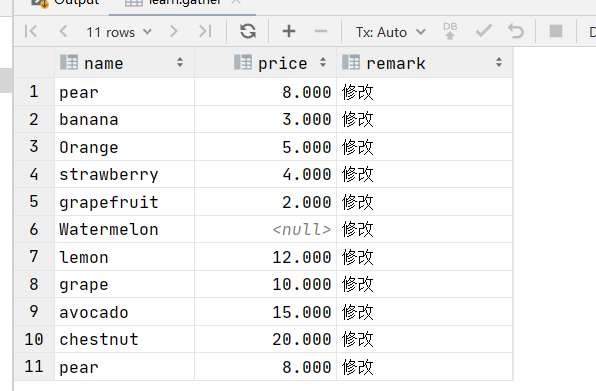
Task: Roll back the transaction with undo arrow
Action: point(516,31)
